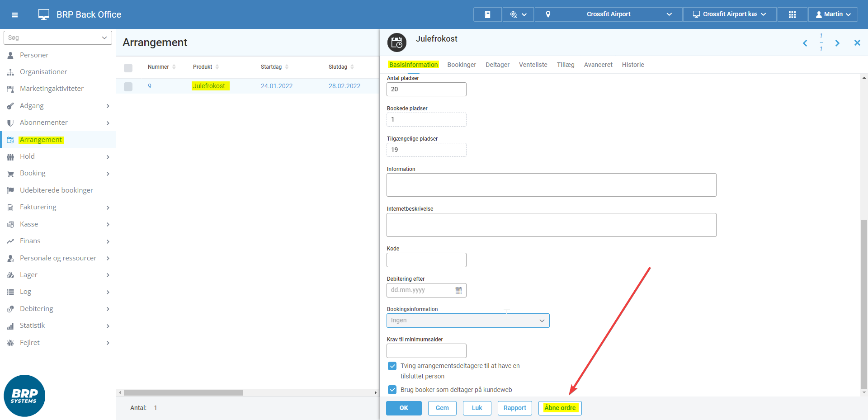Open the apps grid icon

792,14
